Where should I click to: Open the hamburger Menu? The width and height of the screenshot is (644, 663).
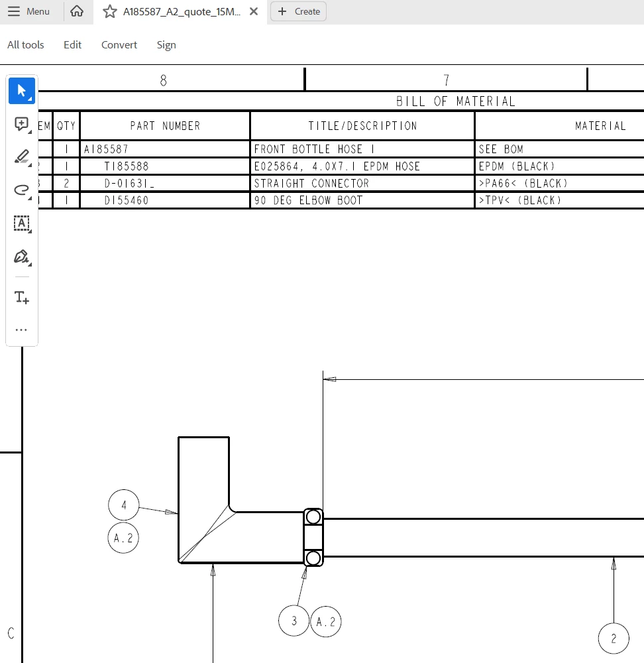[x=28, y=11]
